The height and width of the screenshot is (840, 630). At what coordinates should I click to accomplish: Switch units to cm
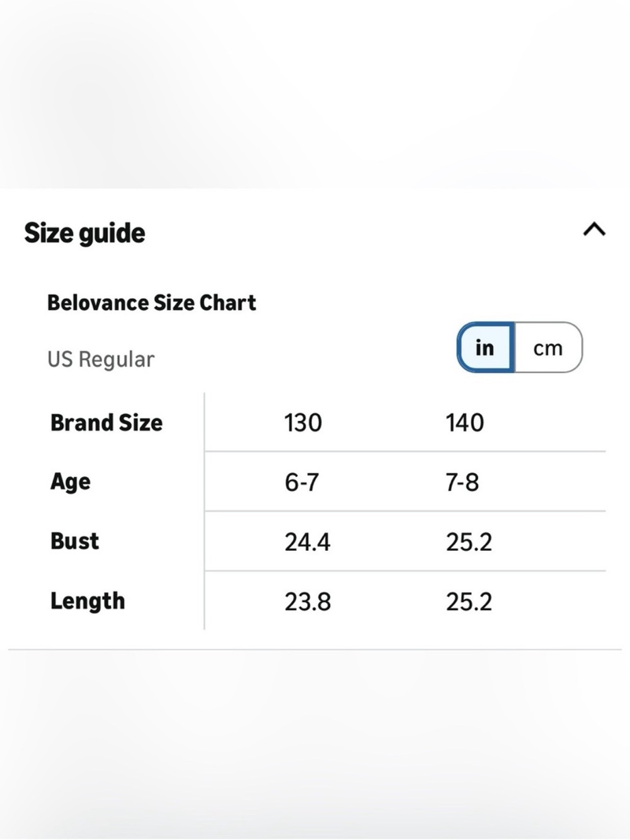[x=548, y=347]
